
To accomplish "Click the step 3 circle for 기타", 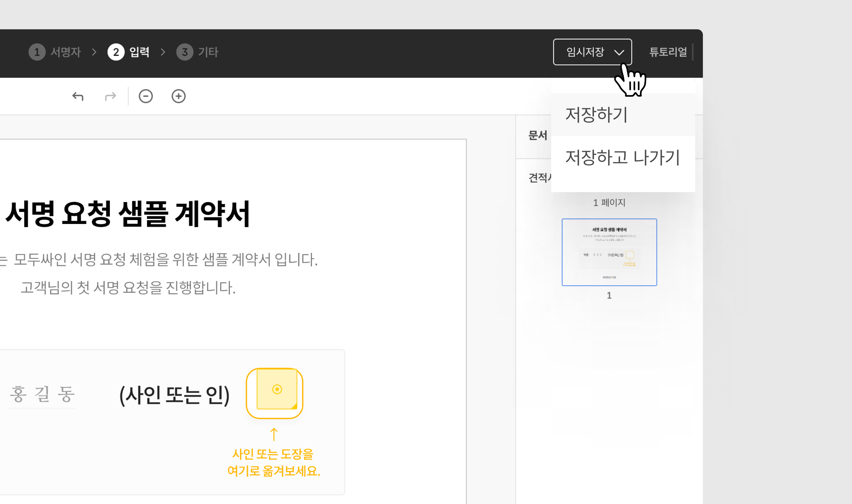I will [185, 52].
